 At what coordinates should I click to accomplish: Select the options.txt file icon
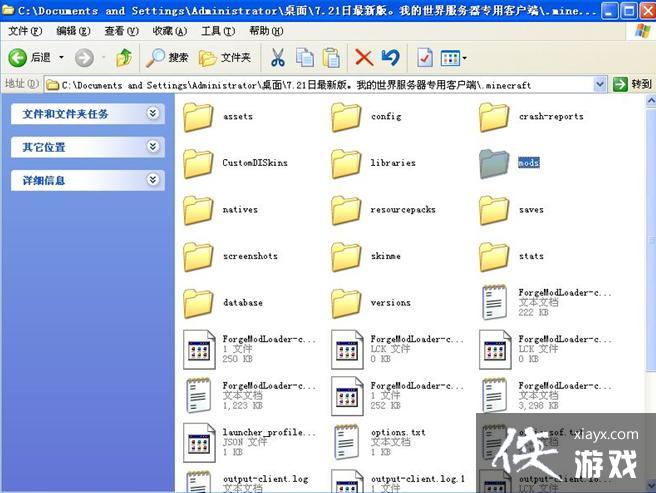click(x=347, y=441)
